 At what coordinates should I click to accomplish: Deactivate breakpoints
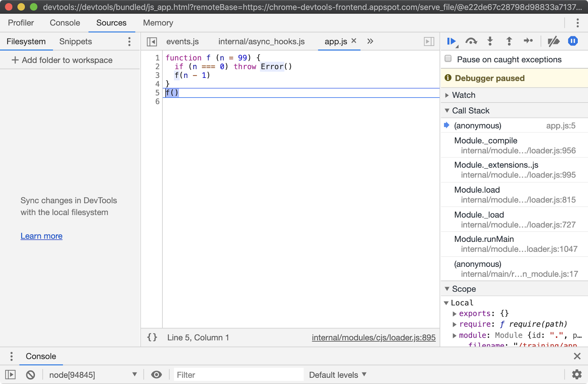(553, 41)
